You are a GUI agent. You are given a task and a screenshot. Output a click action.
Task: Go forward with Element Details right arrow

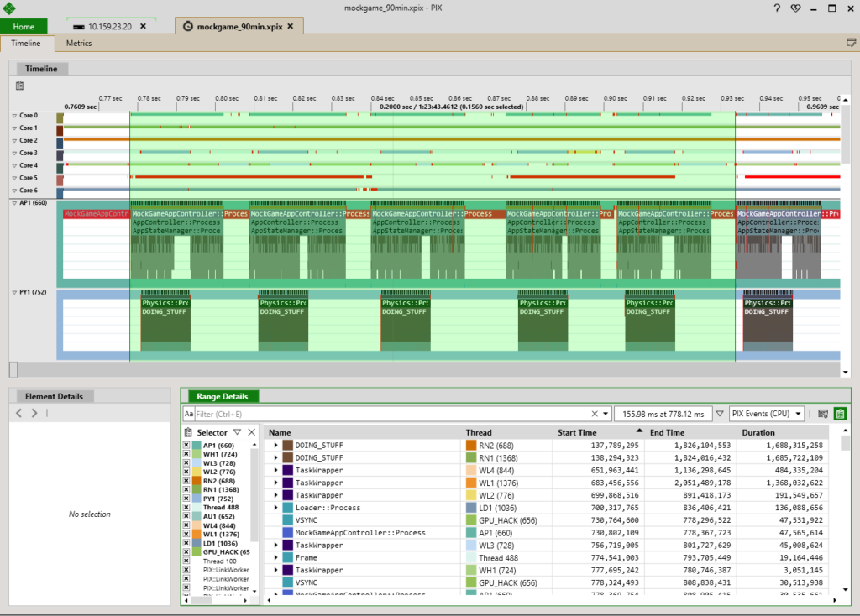(34, 413)
